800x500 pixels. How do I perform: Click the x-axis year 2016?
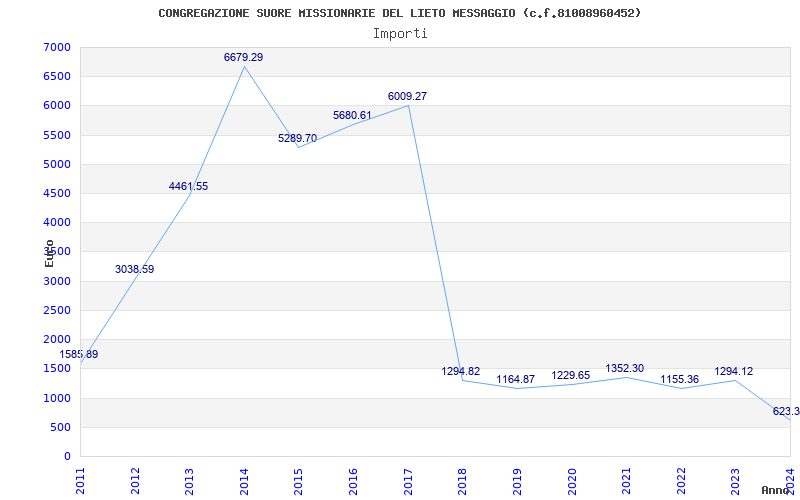coord(354,481)
